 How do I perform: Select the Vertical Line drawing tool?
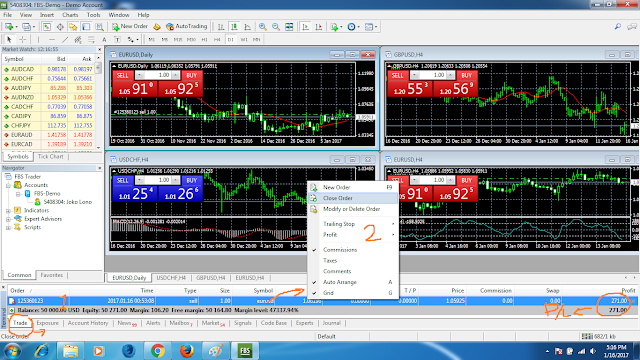click(38, 40)
